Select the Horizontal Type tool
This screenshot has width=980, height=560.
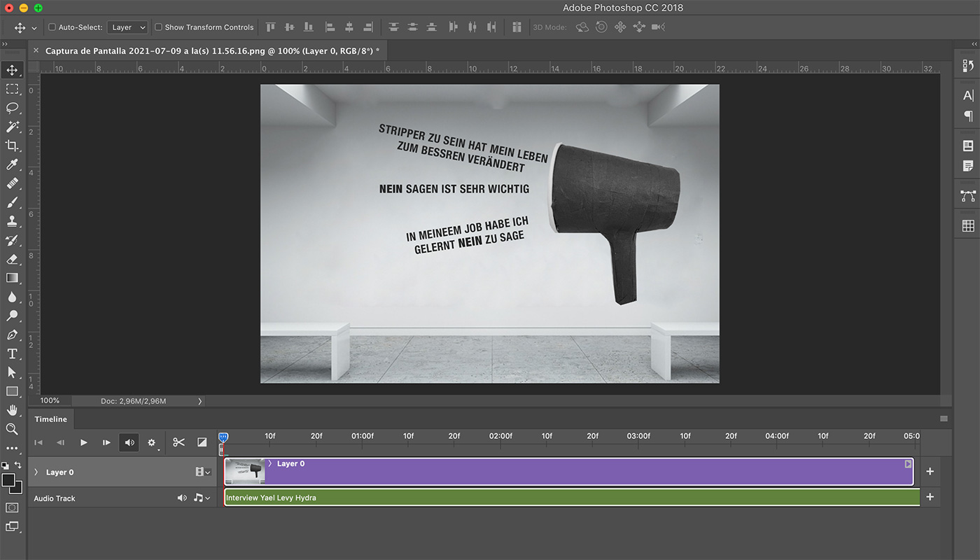(12, 353)
